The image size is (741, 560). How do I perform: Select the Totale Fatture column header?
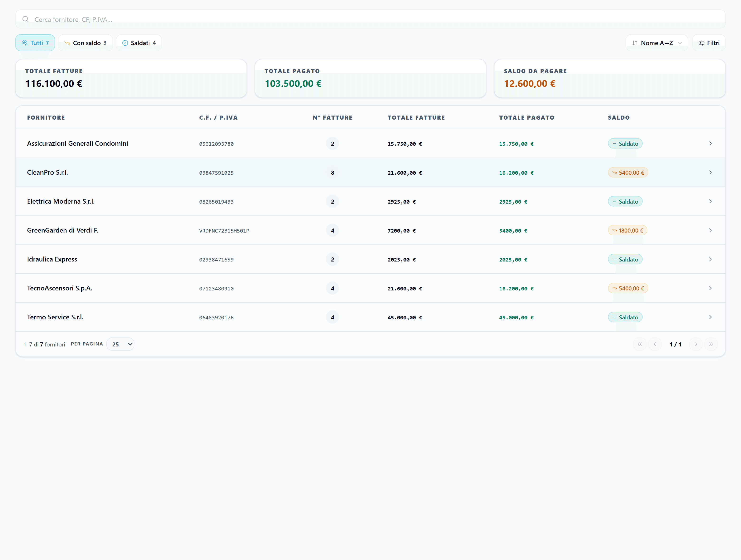(416, 117)
